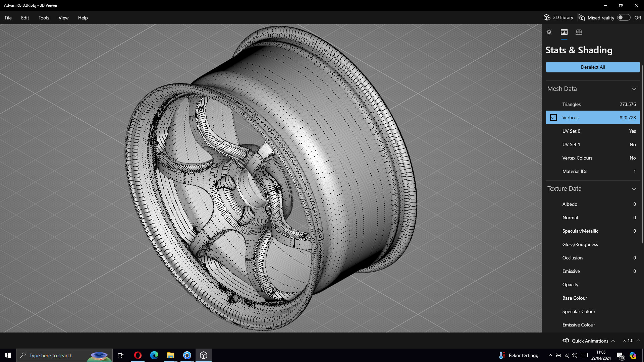Toggle Mixed reality switch on
The width and height of the screenshot is (644, 362).
tap(624, 18)
